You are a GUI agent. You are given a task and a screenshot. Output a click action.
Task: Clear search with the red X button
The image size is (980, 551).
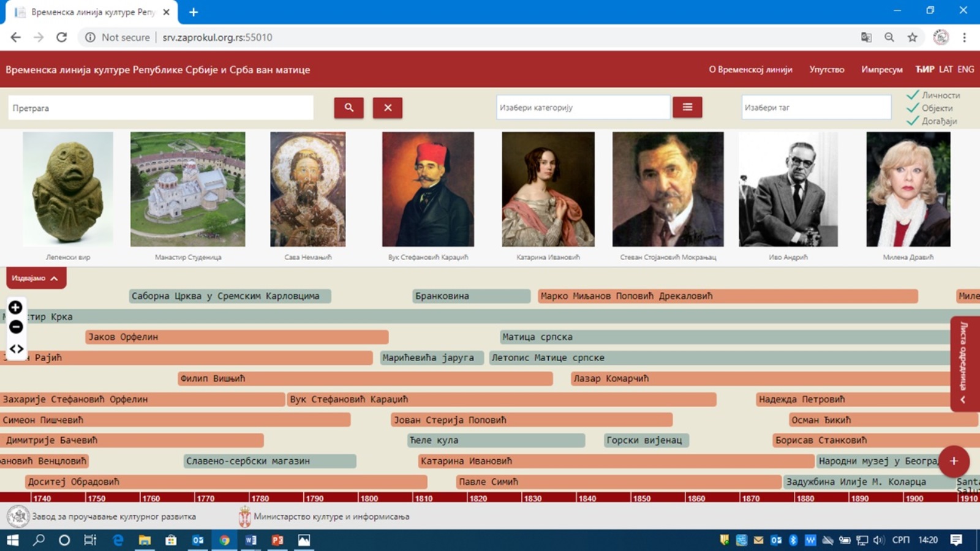pyautogui.click(x=388, y=108)
